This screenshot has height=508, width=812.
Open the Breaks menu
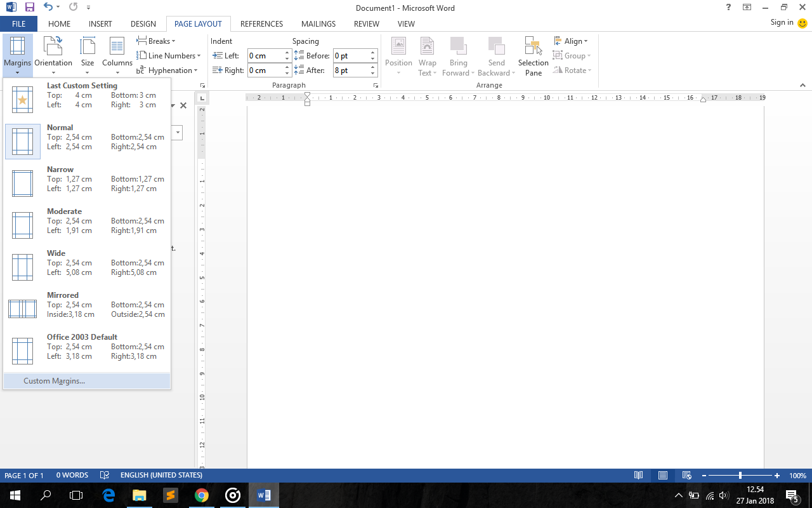(x=156, y=41)
